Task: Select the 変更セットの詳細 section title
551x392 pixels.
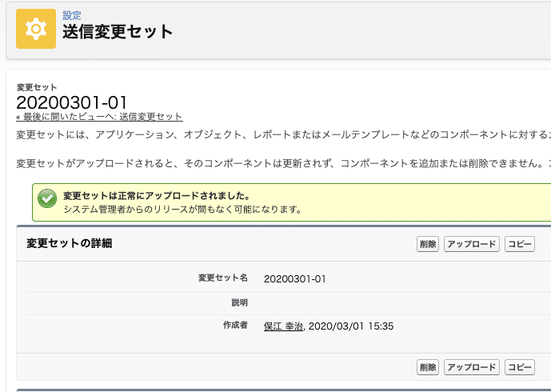Action: pos(70,243)
